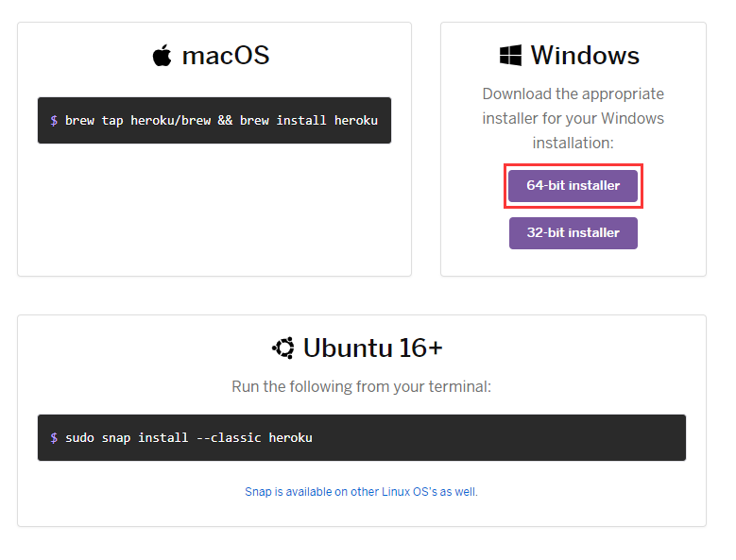Click the Ubuntu logo icon

click(282, 348)
